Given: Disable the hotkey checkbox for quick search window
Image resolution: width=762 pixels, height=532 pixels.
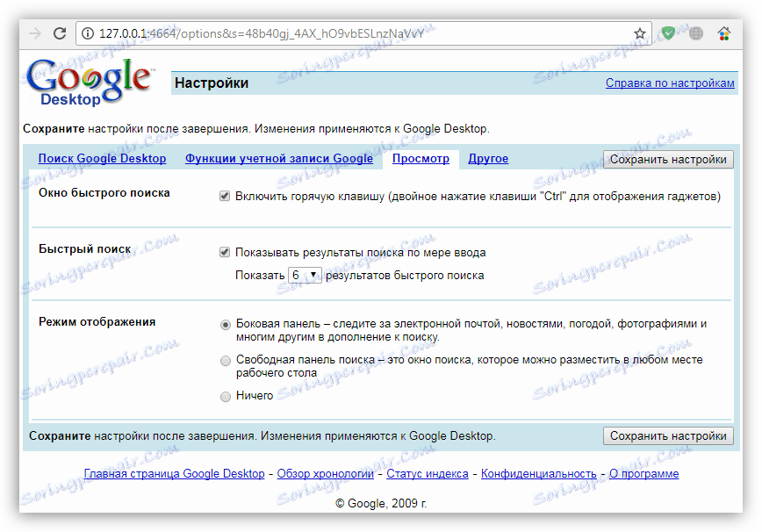Looking at the screenshot, I should [226, 195].
